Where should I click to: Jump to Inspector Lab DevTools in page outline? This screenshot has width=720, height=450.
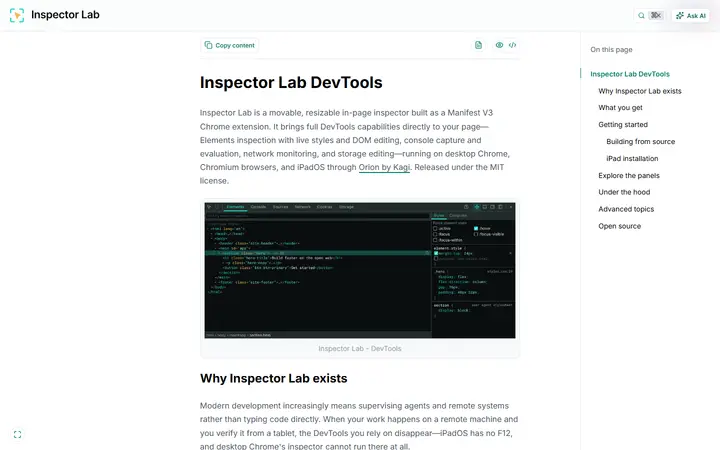pyautogui.click(x=630, y=74)
